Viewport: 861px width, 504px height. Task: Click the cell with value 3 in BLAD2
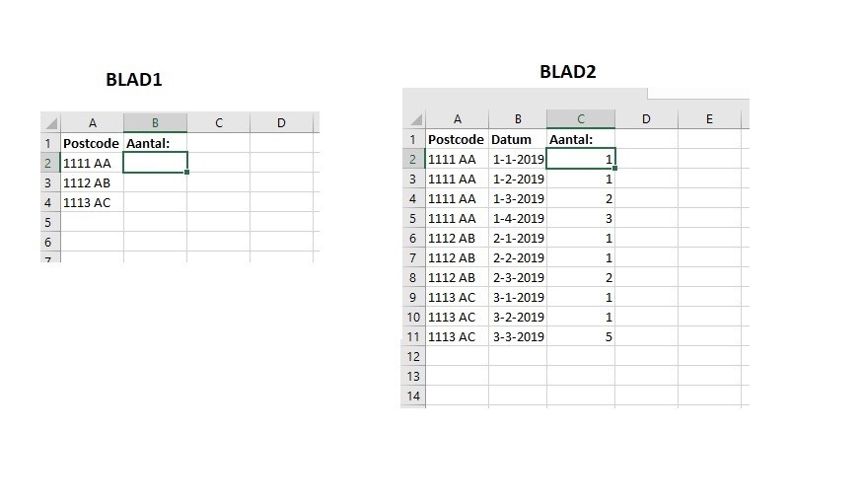click(580, 218)
